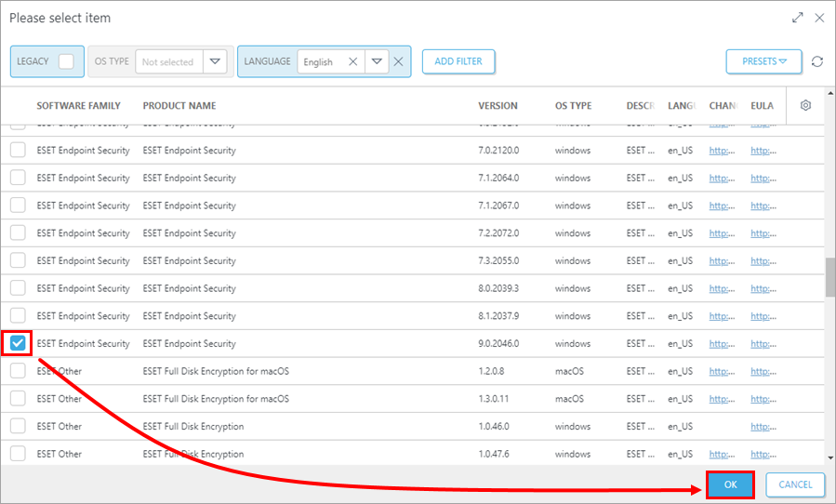This screenshot has height=504, width=836.
Task: Click the Cancel button
Action: click(x=795, y=484)
